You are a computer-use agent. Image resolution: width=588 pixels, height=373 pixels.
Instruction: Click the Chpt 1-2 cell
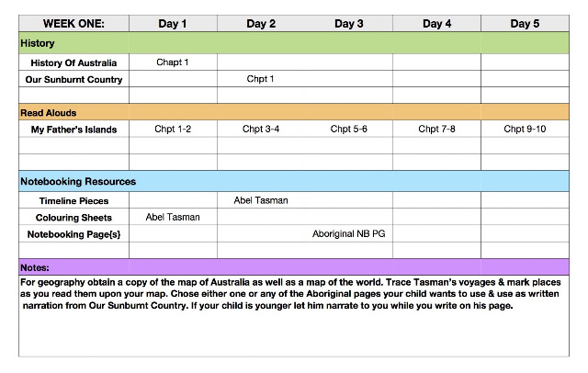click(173, 129)
